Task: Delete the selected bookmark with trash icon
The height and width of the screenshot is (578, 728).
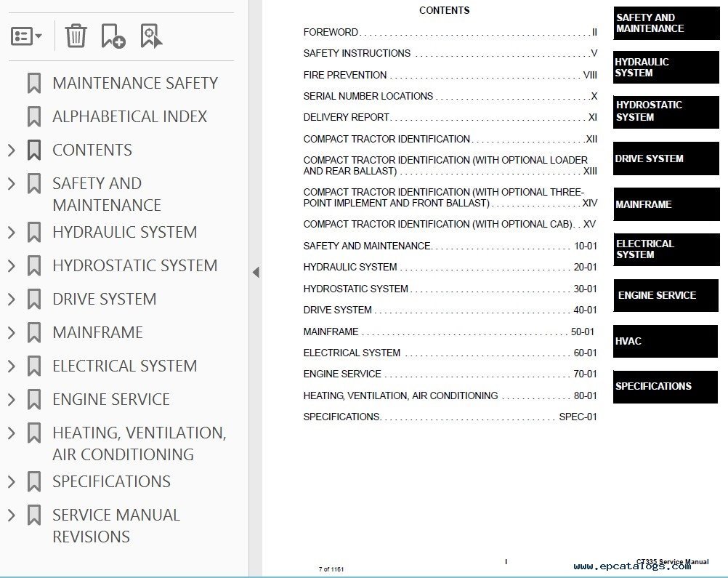Action: [76, 36]
